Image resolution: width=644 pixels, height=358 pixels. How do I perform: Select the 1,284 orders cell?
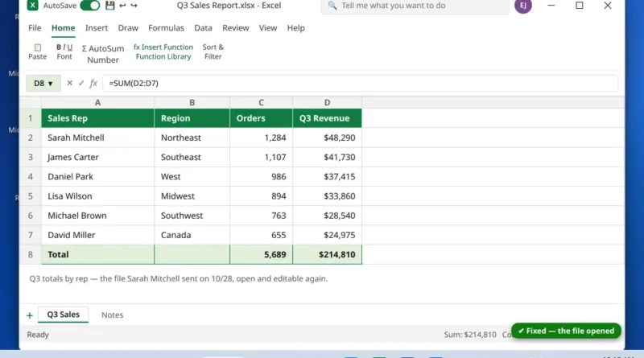(261, 138)
